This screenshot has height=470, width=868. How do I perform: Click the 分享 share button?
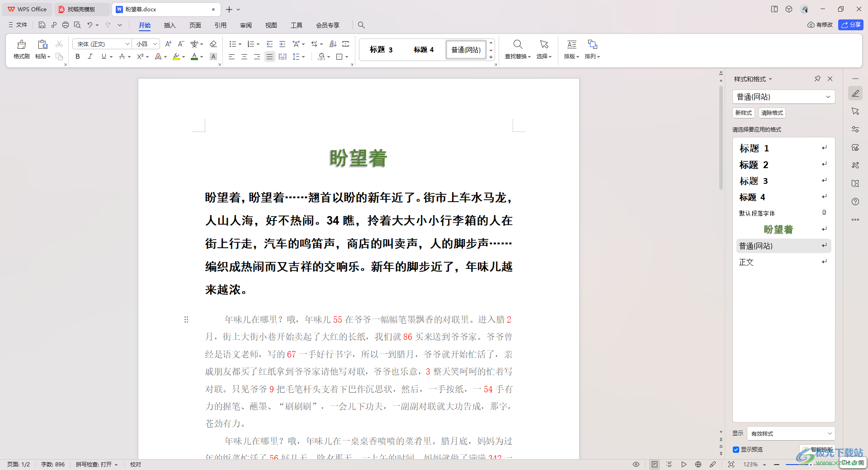851,25
